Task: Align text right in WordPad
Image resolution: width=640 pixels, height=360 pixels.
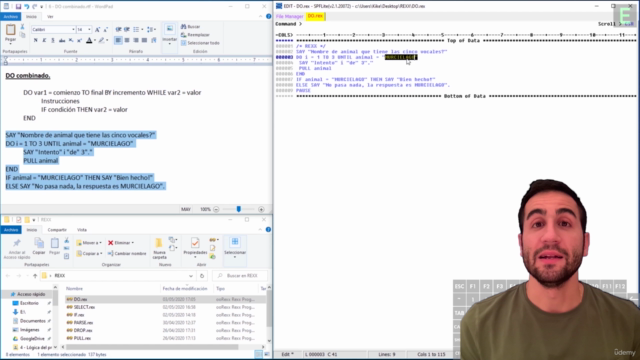Action: pos(136,40)
